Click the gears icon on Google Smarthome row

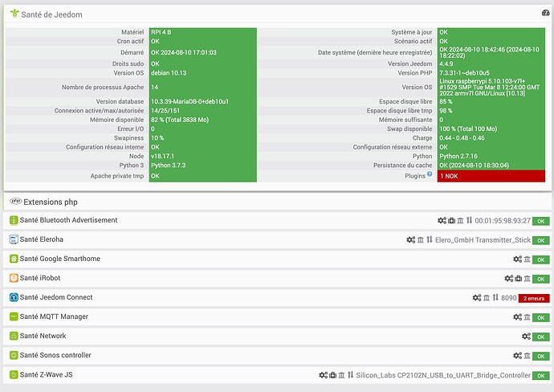(518, 259)
